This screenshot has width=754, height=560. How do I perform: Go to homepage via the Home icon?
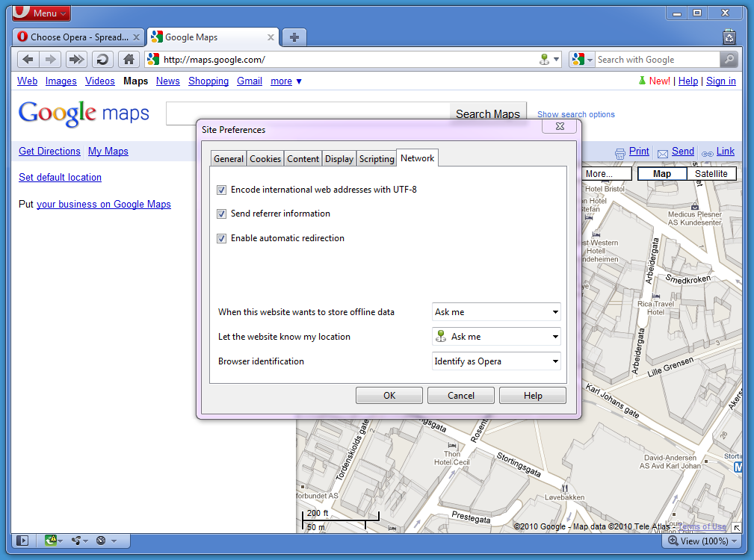(129, 59)
